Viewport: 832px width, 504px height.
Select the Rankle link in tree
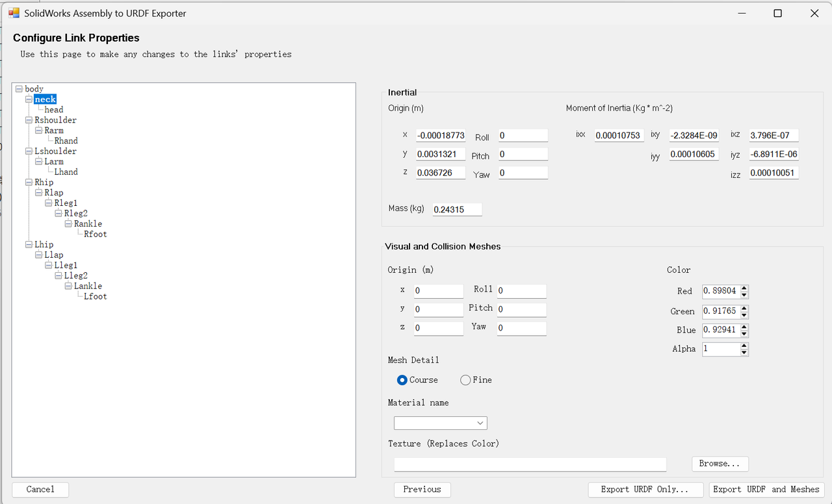coord(88,224)
